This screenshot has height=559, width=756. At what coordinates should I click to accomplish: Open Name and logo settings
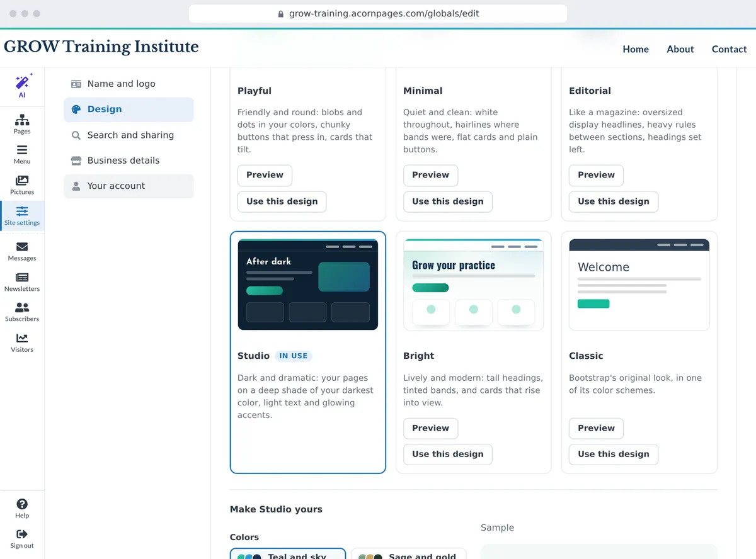(129, 84)
